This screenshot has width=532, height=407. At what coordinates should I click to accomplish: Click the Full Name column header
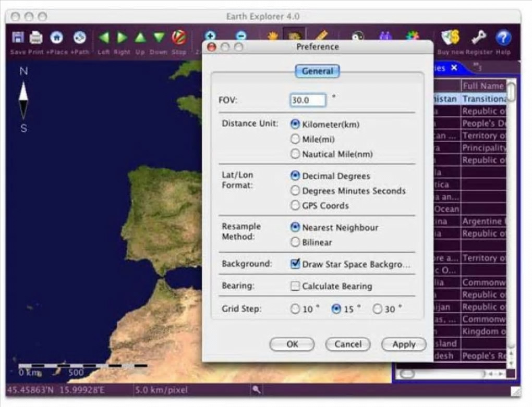pos(483,86)
